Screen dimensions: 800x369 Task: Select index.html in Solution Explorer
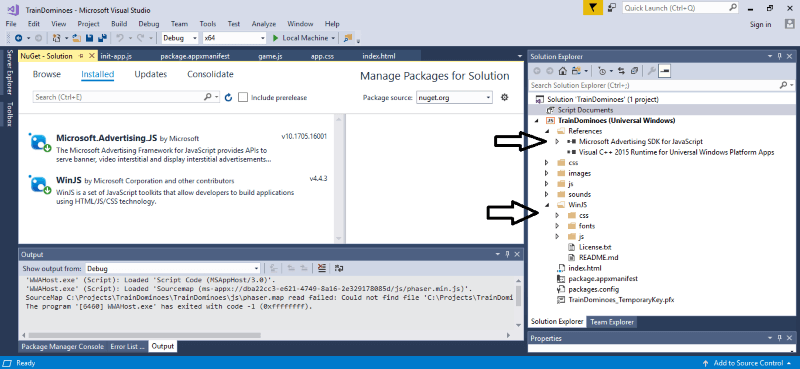[585, 268]
